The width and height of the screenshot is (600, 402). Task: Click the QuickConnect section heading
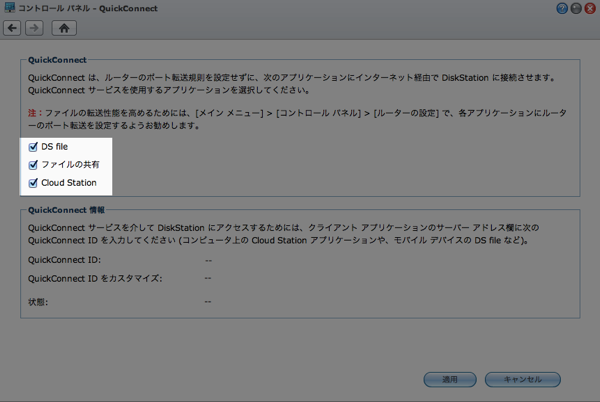pyautogui.click(x=57, y=60)
